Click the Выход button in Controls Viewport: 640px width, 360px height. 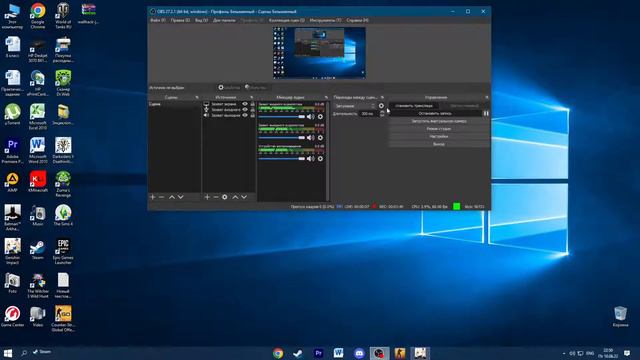pyautogui.click(x=439, y=144)
